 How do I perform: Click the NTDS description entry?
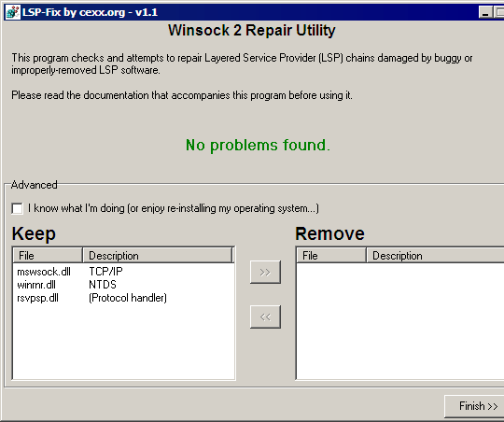click(x=103, y=285)
